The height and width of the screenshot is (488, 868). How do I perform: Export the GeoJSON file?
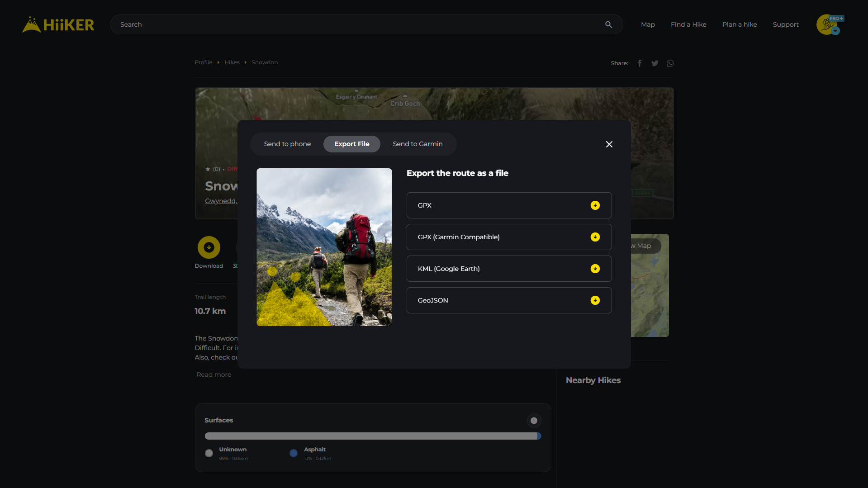(509, 300)
